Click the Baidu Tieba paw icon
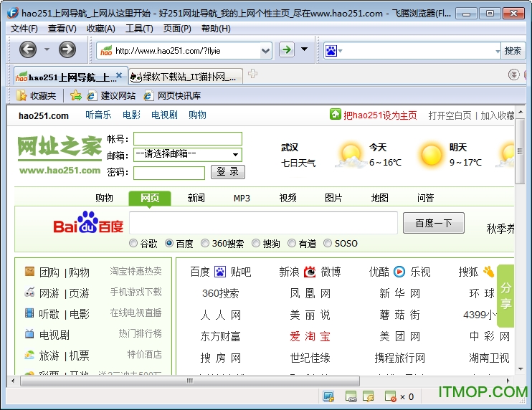Image resolution: width=532 pixels, height=410 pixels. pyautogui.click(x=220, y=272)
